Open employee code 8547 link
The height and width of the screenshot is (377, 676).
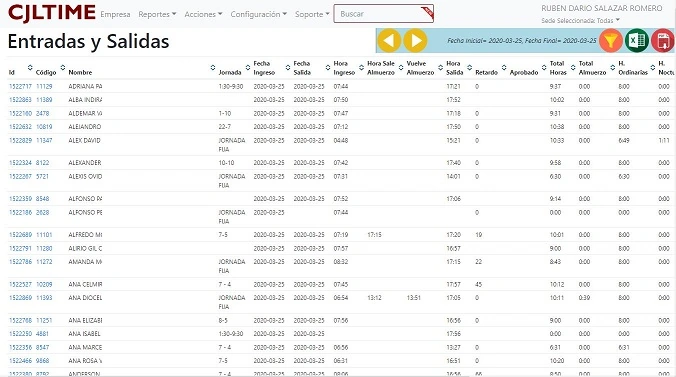42,347
